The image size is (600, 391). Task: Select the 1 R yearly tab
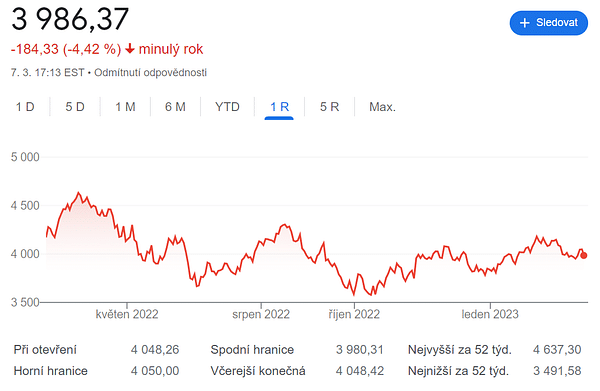[279, 107]
